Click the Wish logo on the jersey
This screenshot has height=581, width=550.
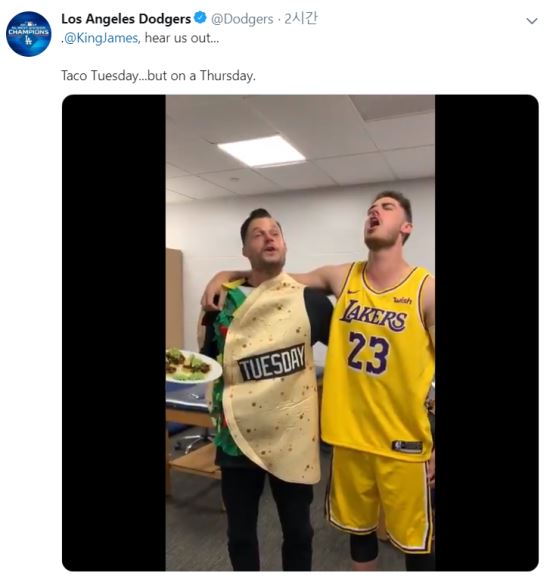pyautogui.click(x=402, y=300)
